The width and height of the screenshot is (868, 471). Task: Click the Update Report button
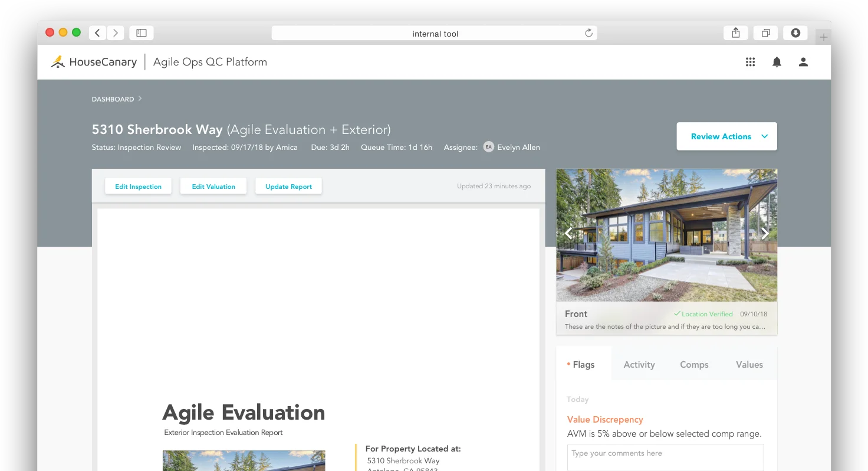pyautogui.click(x=289, y=187)
